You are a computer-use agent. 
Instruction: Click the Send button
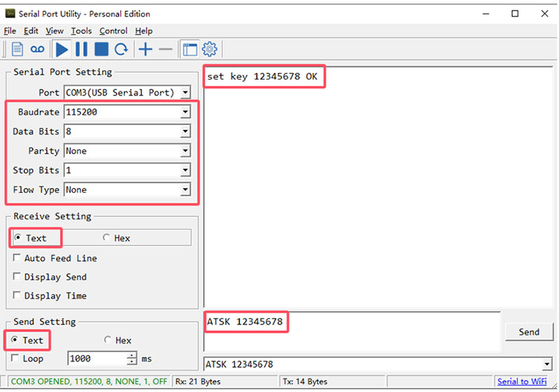[529, 332]
